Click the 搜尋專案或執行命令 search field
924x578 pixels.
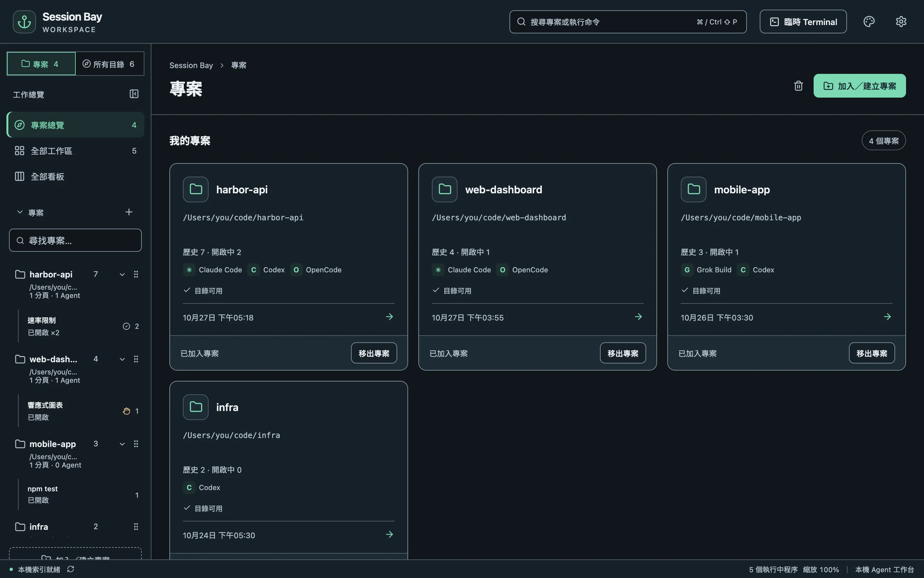coord(628,22)
